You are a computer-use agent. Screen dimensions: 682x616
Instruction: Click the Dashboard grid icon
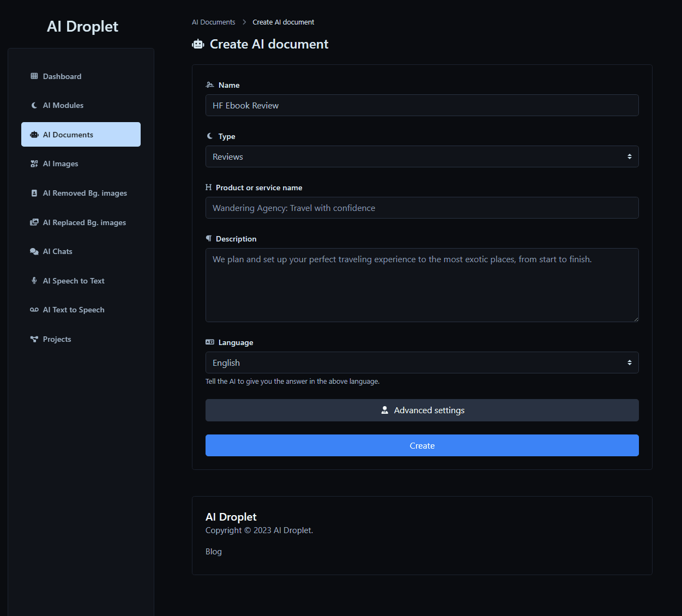click(x=34, y=76)
